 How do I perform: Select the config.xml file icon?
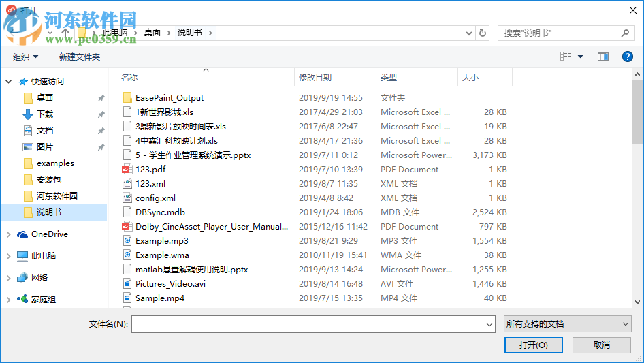tap(127, 198)
